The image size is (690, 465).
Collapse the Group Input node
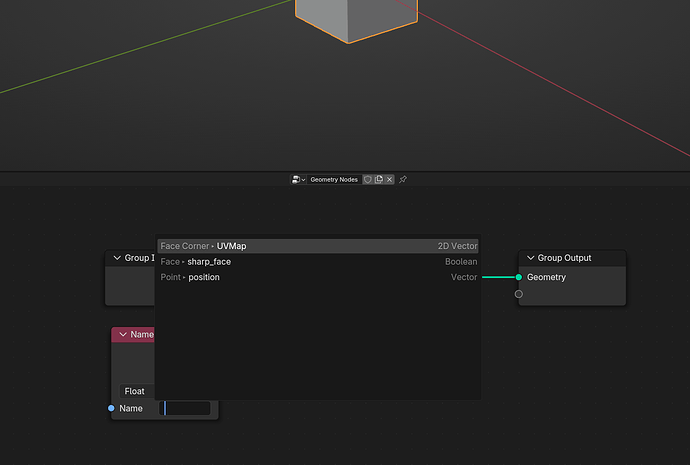tap(117, 258)
